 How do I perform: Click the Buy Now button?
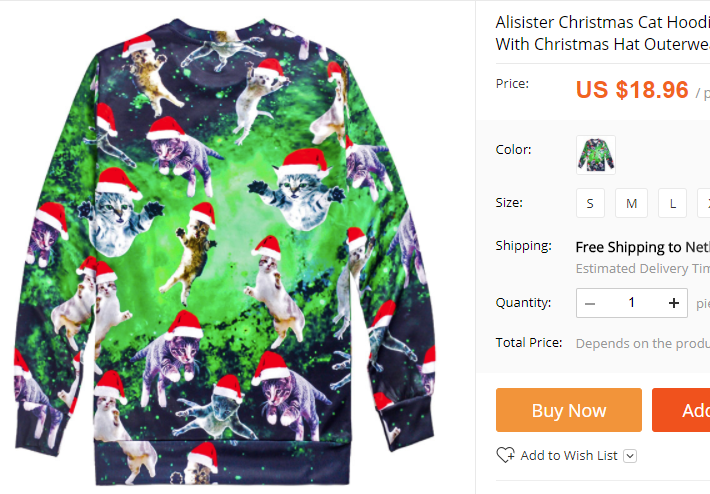pos(569,410)
